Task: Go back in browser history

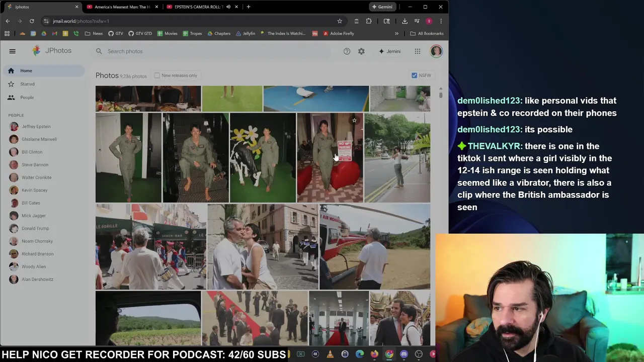Action: [8, 21]
